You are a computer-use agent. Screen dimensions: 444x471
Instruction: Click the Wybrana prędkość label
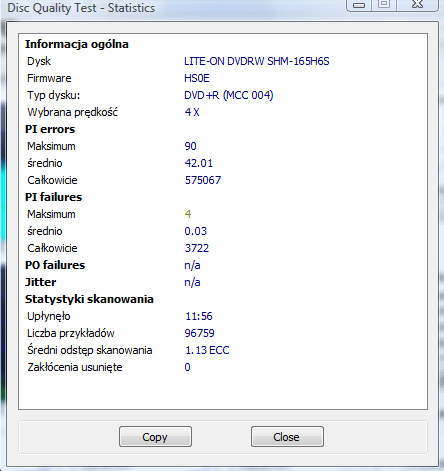click(73, 113)
